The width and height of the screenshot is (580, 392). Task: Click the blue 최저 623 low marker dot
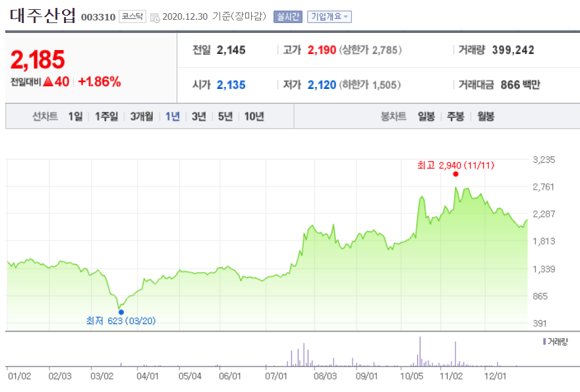tap(121, 312)
